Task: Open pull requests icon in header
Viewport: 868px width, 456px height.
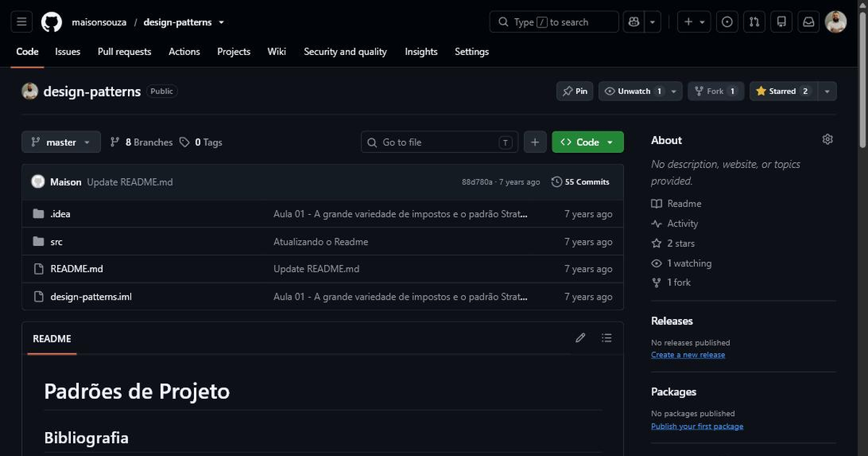Action: pyautogui.click(x=754, y=22)
